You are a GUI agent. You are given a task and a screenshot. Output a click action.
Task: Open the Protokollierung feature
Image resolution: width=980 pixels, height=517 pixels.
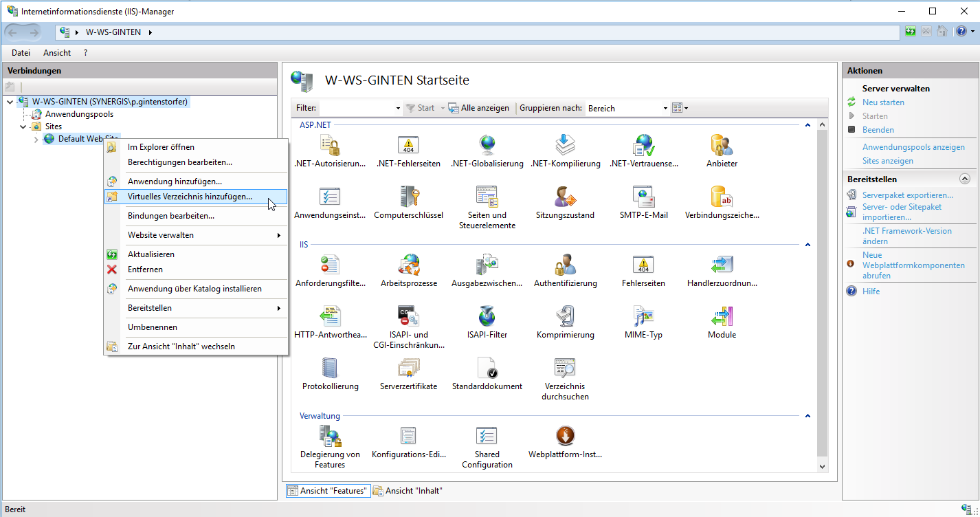pos(330,373)
